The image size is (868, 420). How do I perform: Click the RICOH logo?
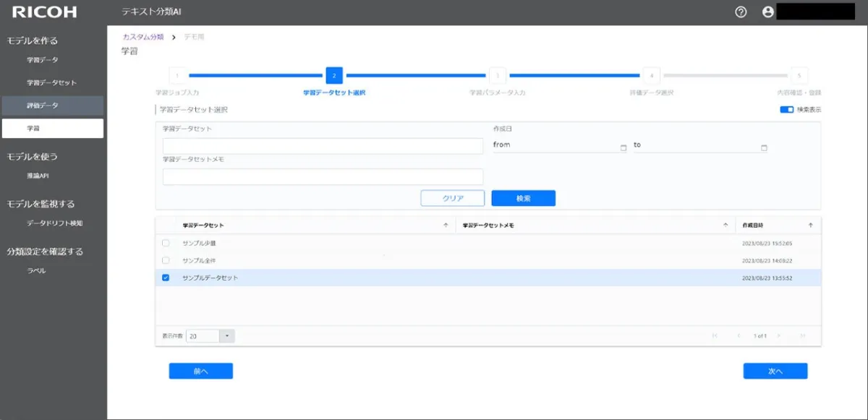point(44,12)
